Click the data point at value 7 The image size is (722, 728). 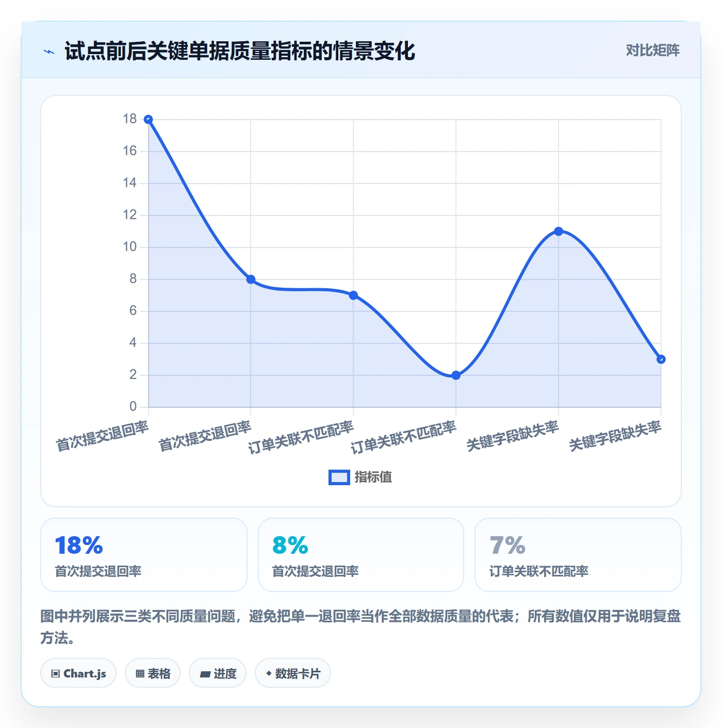(x=353, y=295)
